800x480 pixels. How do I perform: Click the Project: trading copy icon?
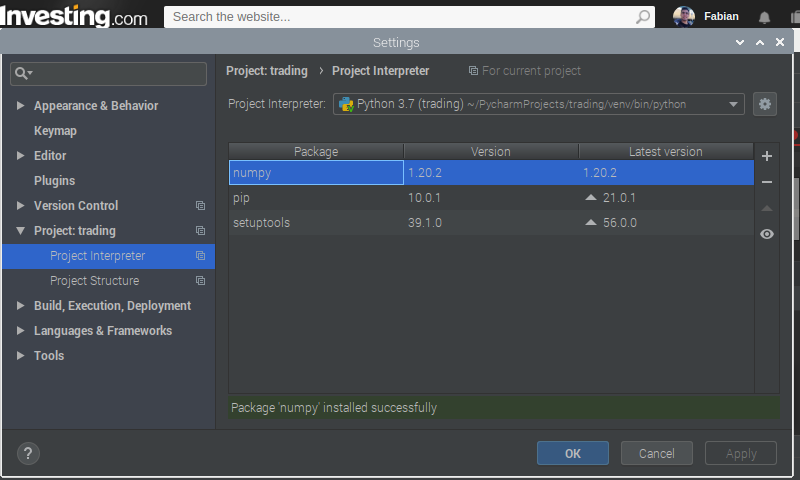tap(201, 231)
